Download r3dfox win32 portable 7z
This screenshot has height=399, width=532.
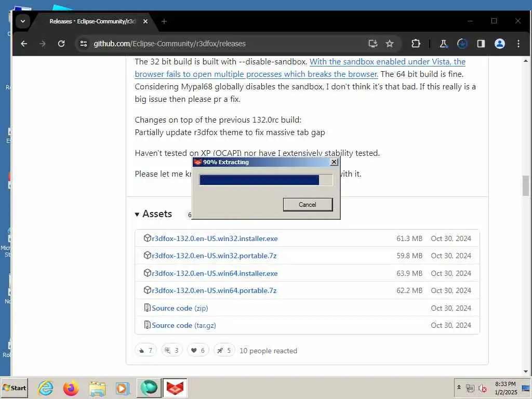214,256
